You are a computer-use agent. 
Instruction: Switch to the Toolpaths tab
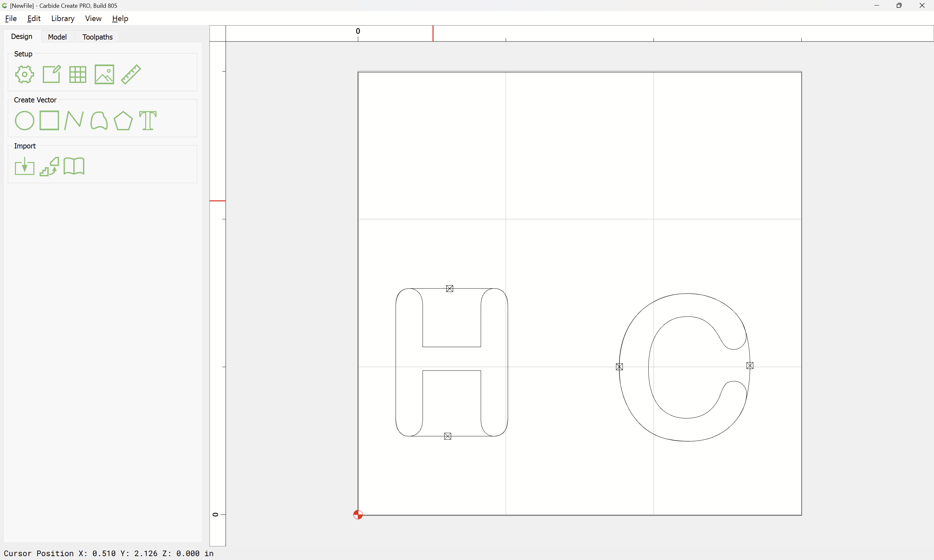[x=97, y=37]
